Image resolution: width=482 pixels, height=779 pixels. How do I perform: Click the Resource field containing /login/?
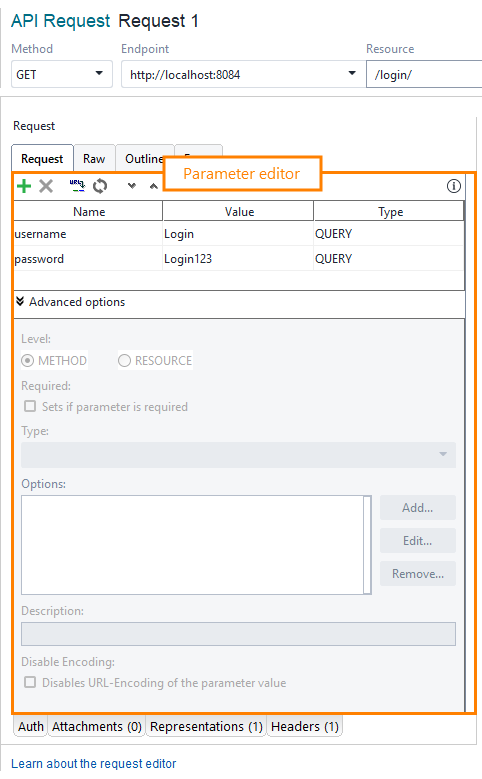(425, 75)
